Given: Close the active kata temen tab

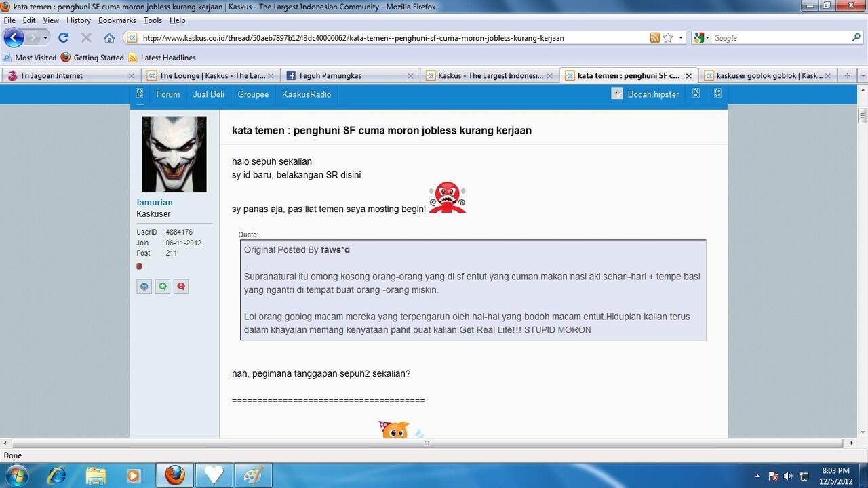Looking at the screenshot, I should (x=689, y=76).
